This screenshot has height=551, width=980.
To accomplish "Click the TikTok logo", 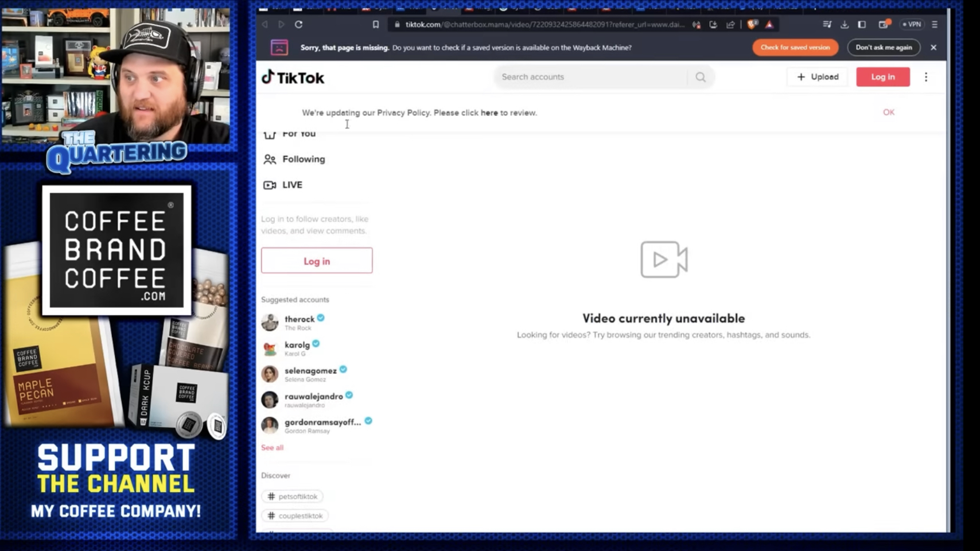I will (x=293, y=77).
